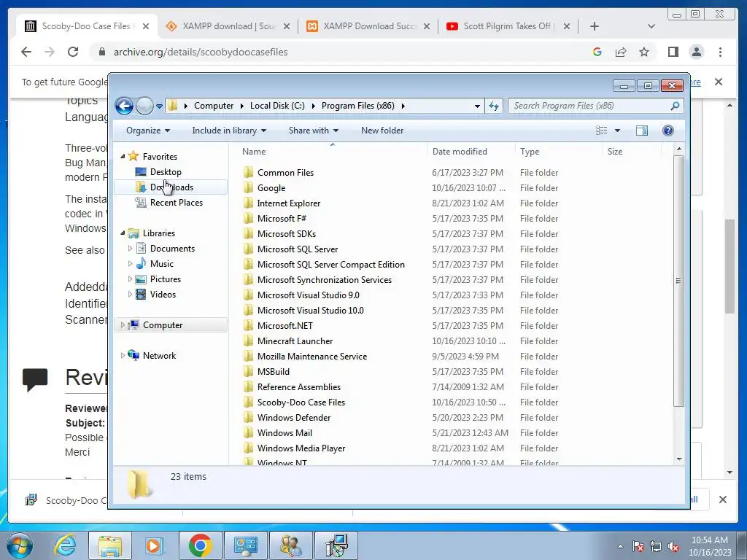Expand the Computer tree node
Screen dimensions: 747x560
pos(123,324)
